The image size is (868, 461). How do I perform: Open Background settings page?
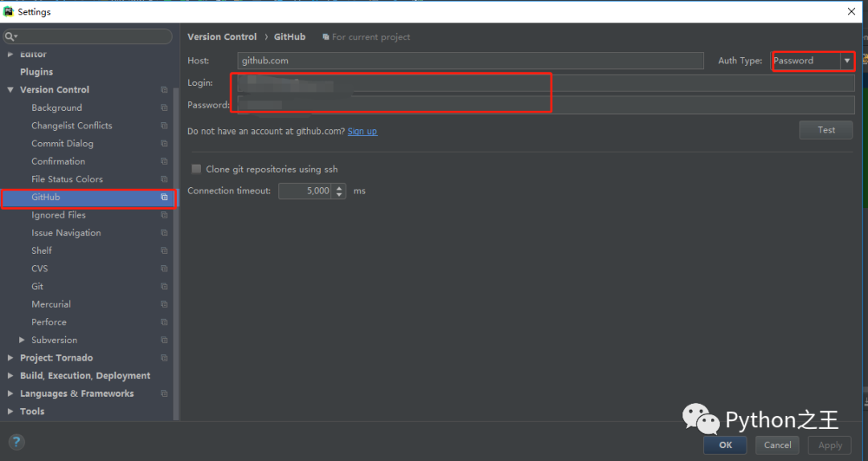56,108
